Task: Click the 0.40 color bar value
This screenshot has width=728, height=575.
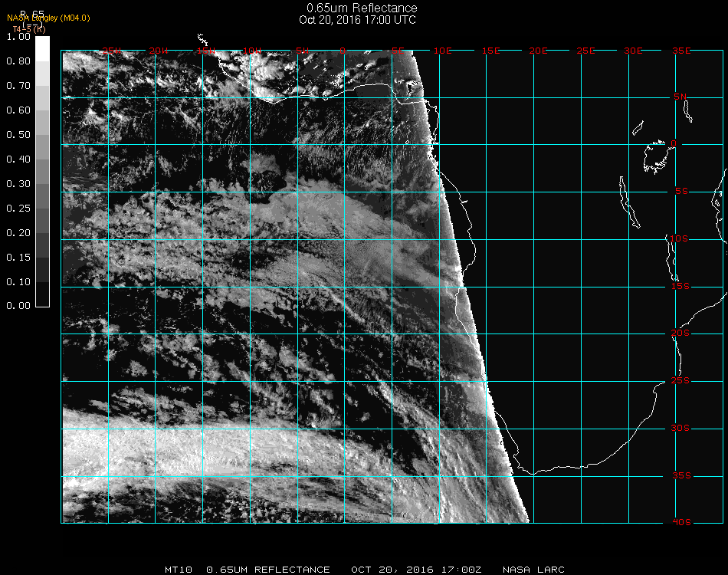Action: pos(18,159)
